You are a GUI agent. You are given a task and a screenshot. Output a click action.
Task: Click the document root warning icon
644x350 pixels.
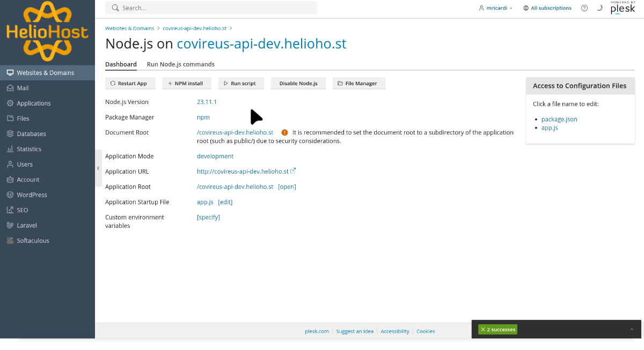[284, 132]
